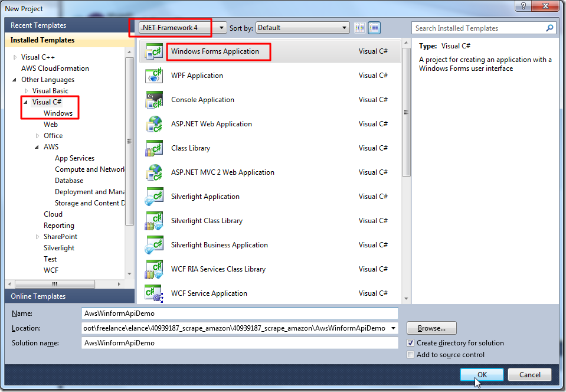This screenshot has height=392, width=566.
Task: Click the Silverlight Application template icon
Action: pos(154,197)
